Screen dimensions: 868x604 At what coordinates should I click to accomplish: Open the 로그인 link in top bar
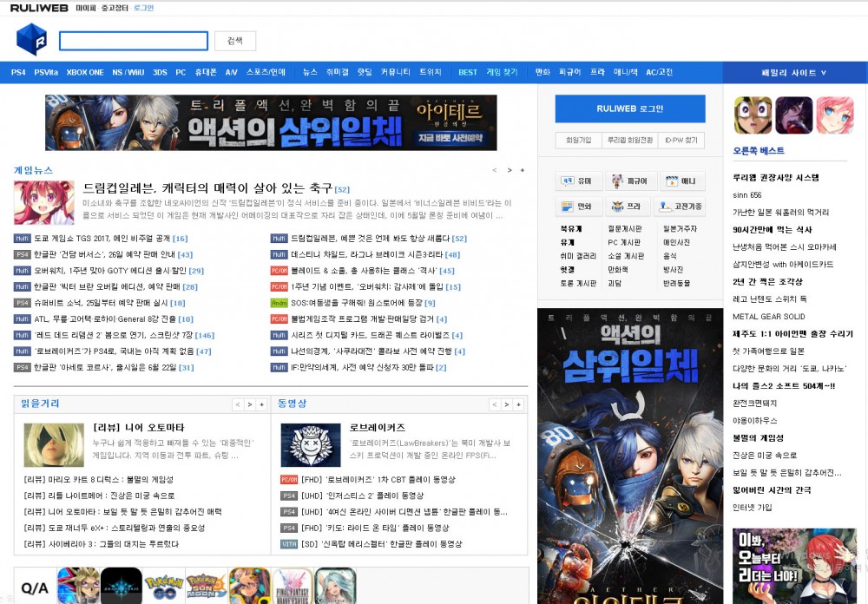[x=144, y=9]
